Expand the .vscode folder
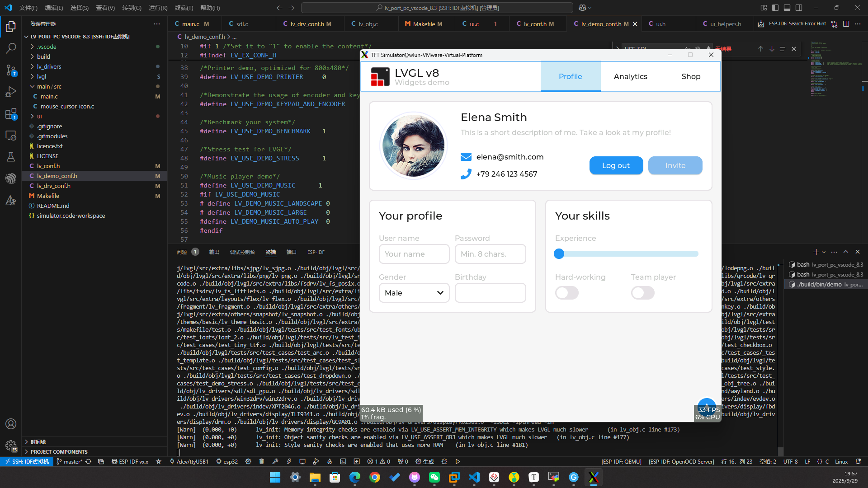 pos(47,47)
